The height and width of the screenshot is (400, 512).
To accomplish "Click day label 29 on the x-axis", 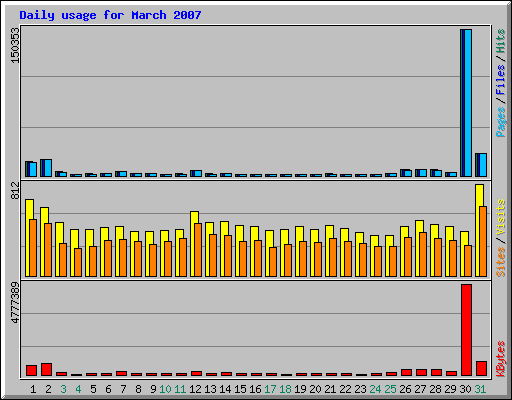I will (450, 389).
